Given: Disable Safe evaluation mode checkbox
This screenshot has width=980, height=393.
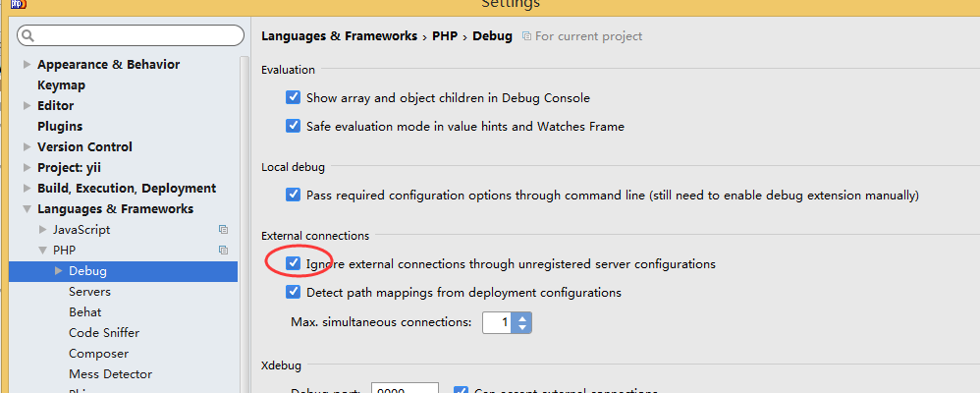Looking at the screenshot, I should coord(294,126).
